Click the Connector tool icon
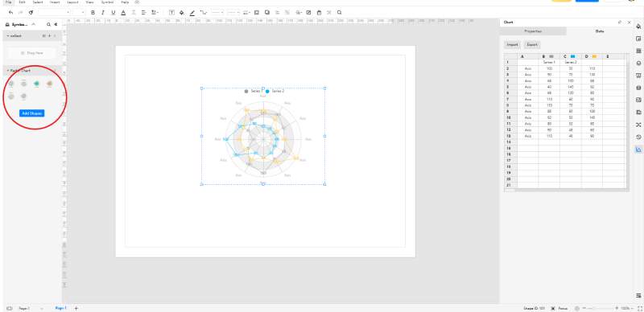644x312 pixels. (x=204, y=13)
